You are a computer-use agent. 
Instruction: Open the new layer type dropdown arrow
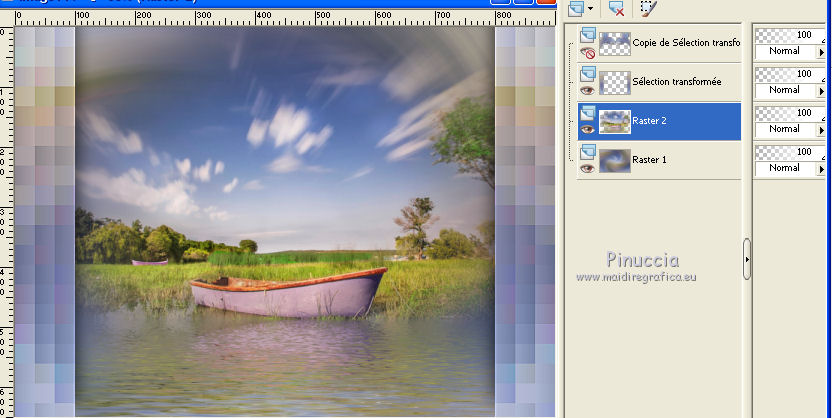tap(591, 8)
